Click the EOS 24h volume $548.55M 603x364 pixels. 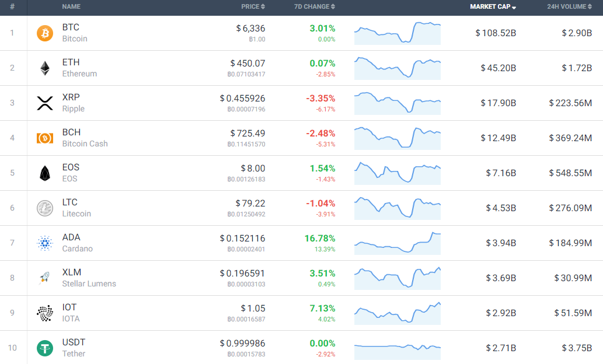tap(570, 173)
